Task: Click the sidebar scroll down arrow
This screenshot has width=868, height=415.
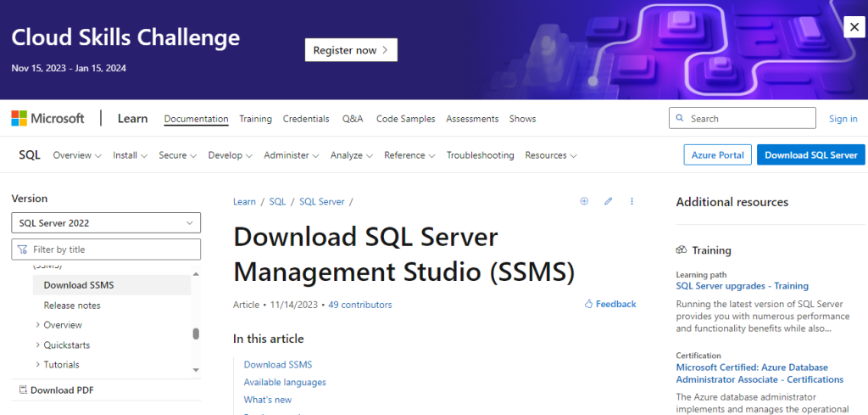Action: [196, 369]
